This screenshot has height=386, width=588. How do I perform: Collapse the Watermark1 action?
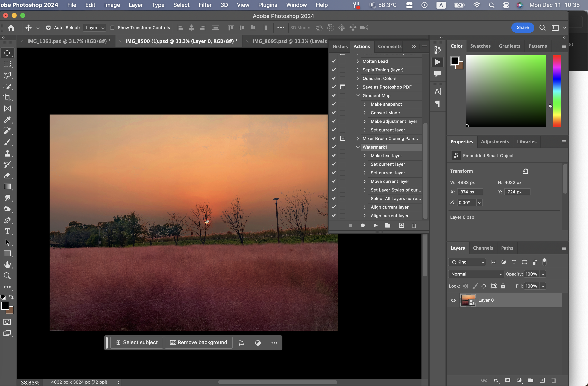pos(358,147)
